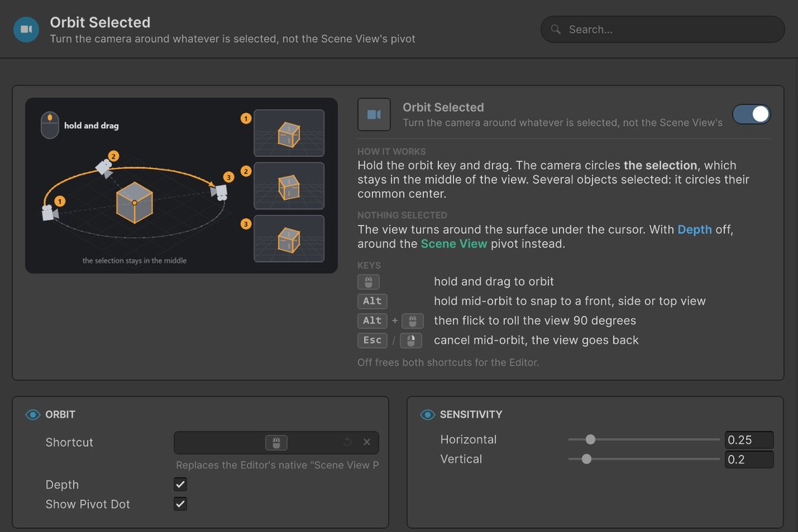Click the mouse key in the cancel mid-orbit row
Screen dimensions: 798x532
pos(411,341)
